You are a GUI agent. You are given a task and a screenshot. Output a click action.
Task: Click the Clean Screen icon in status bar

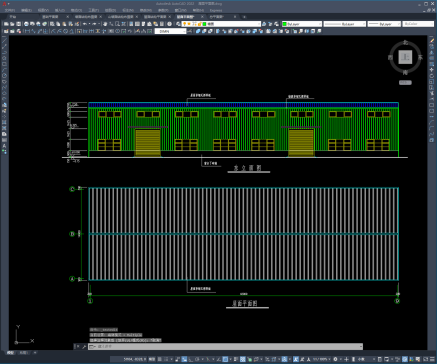[x=426, y=359]
